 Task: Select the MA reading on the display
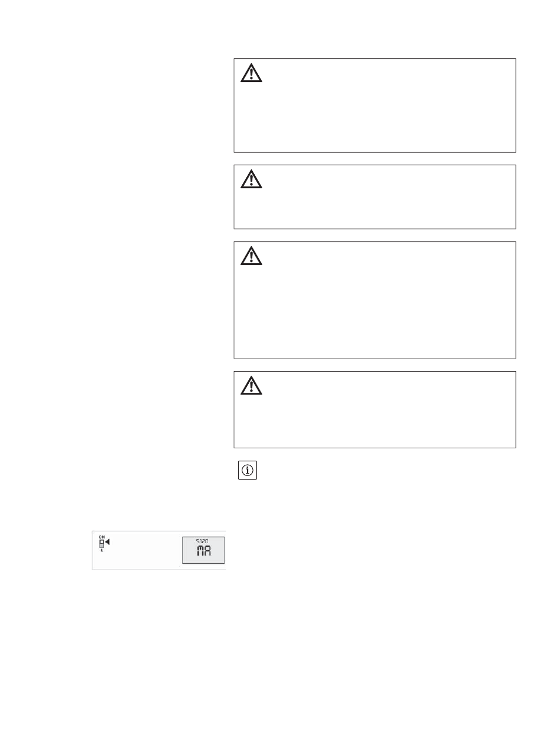click(203, 552)
